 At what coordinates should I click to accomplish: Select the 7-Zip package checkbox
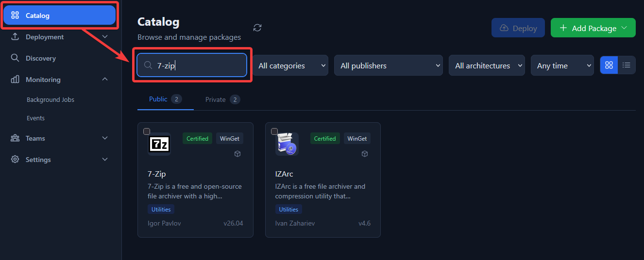(x=147, y=131)
